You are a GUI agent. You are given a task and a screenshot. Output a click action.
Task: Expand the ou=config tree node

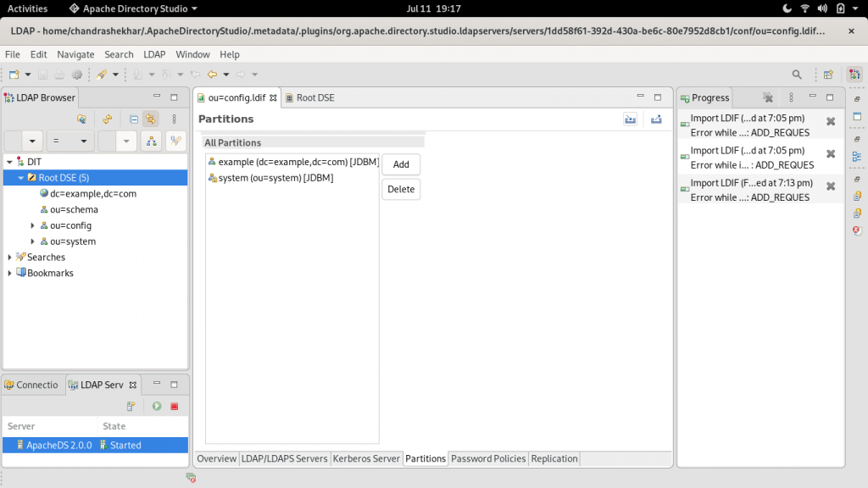coord(32,225)
